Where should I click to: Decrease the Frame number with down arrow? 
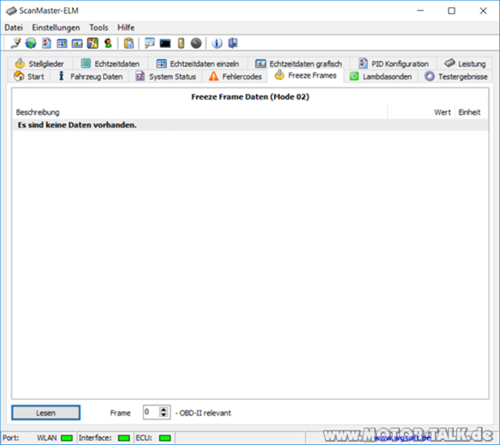[163, 415]
